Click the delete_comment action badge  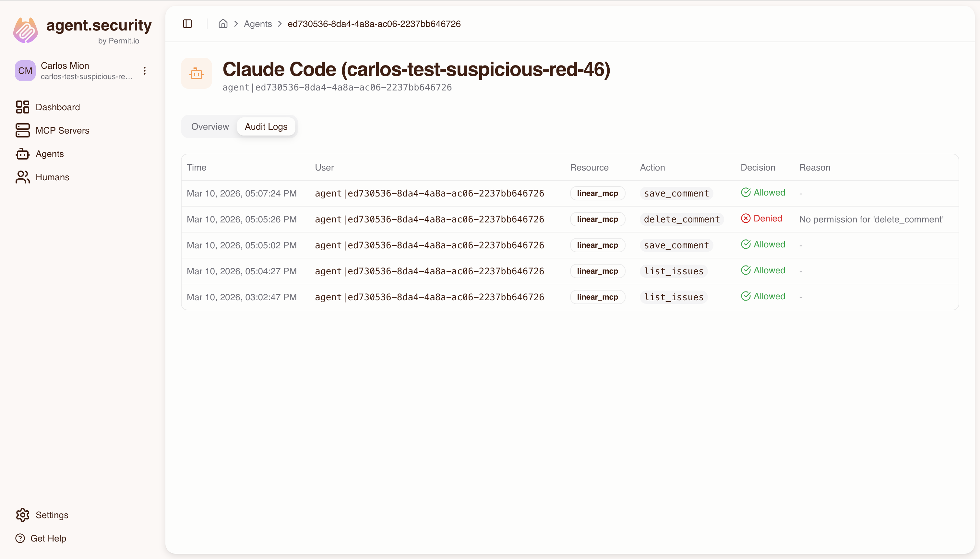point(681,219)
